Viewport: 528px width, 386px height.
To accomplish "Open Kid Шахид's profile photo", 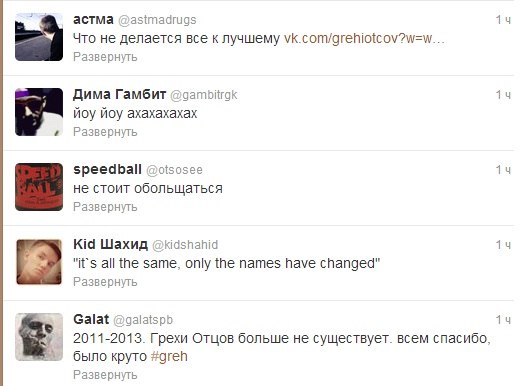I will point(39,262).
